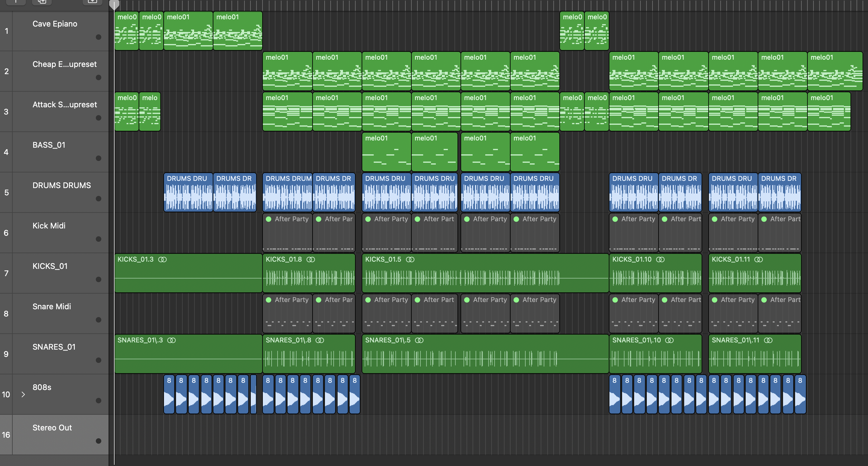
Task: Click track number 10 beside 808s
Action: (6, 394)
